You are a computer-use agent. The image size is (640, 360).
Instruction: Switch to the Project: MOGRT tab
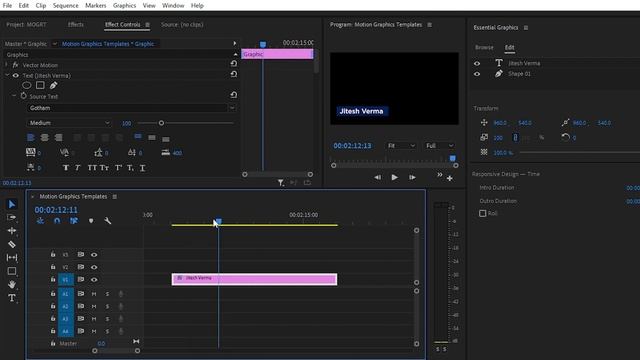click(x=26, y=24)
